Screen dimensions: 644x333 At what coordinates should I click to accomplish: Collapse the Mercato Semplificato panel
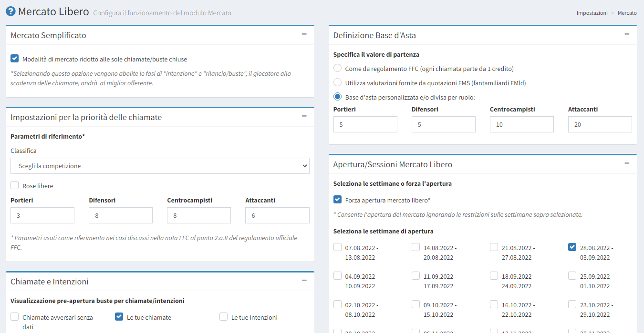(304, 34)
